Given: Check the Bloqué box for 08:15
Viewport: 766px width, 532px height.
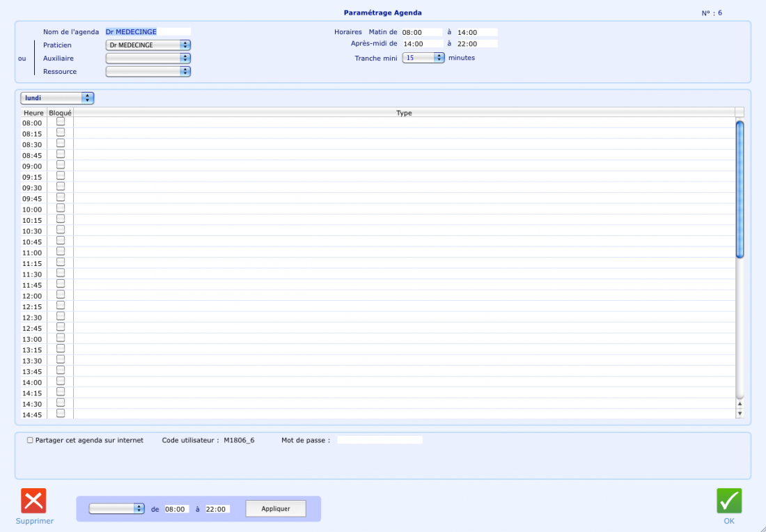Looking at the screenshot, I should [61, 132].
